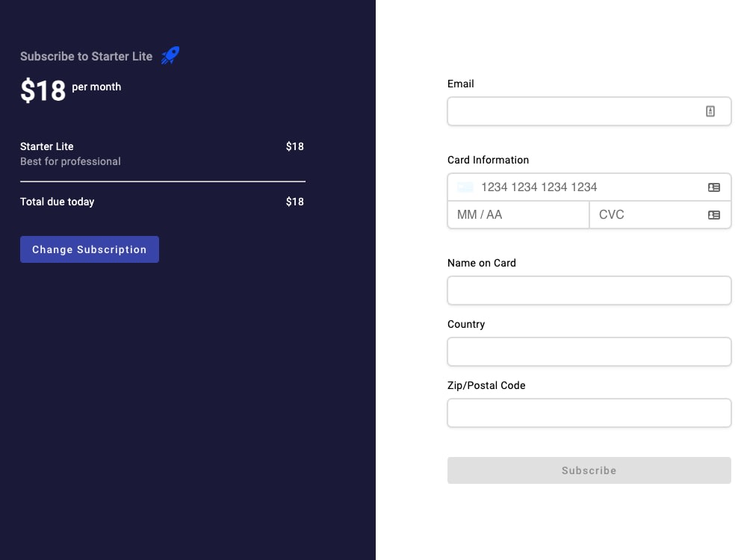Focus the MM / AA expiry field

coord(518,215)
